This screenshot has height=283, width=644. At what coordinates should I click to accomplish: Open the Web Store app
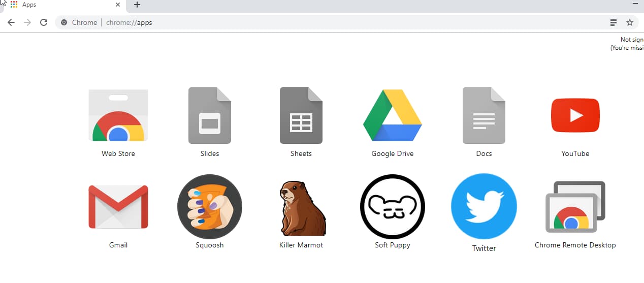click(x=118, y=116)
